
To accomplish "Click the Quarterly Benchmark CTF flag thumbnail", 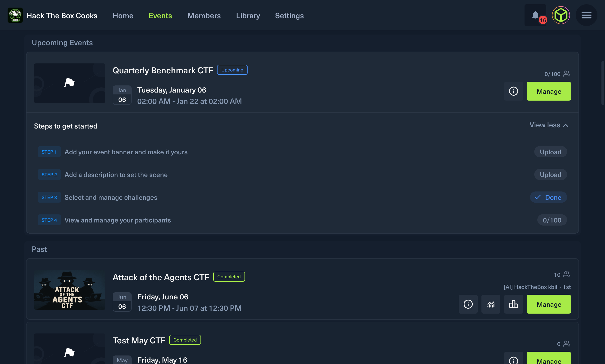I will 69,83.
